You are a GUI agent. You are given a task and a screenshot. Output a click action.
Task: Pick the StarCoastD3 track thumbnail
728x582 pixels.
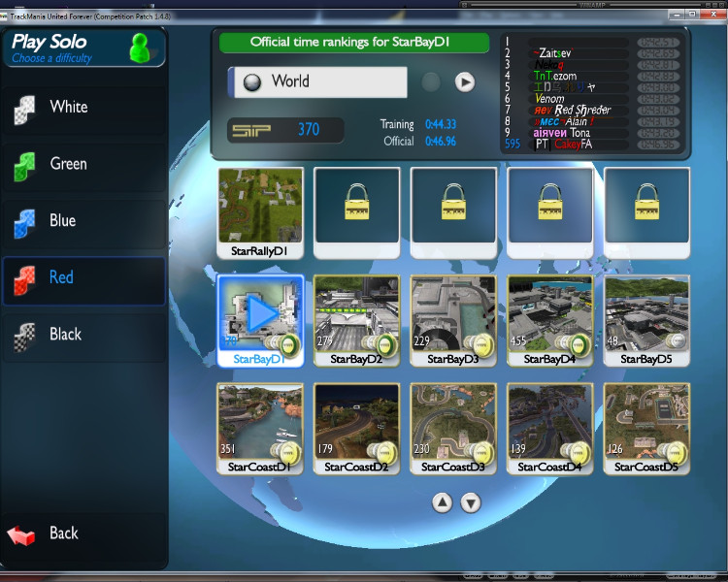(x=453, y=422)
